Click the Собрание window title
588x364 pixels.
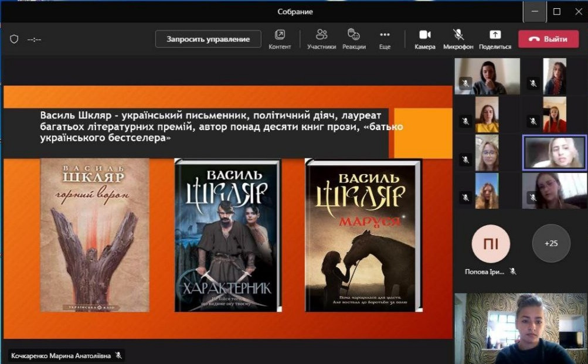click(x=295, y=12)
